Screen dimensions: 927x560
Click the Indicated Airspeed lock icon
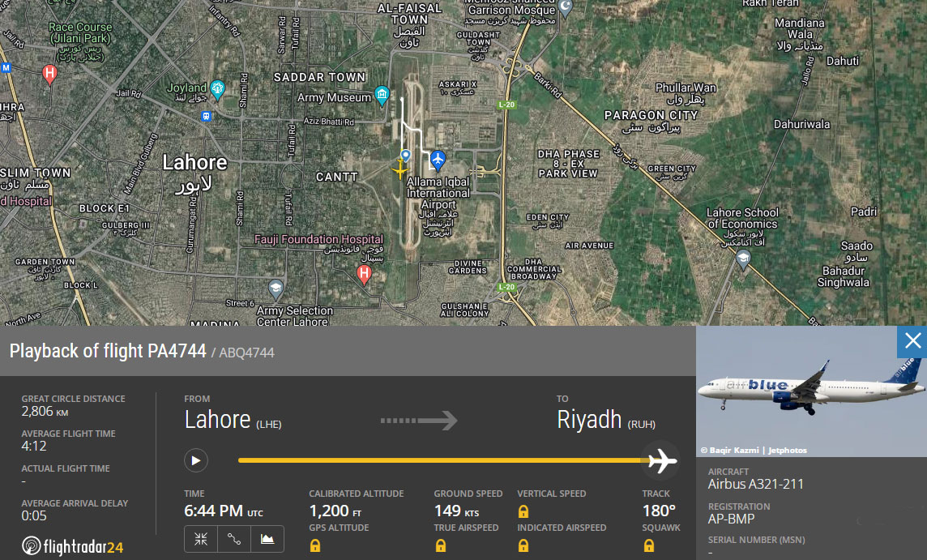[523, 545]
